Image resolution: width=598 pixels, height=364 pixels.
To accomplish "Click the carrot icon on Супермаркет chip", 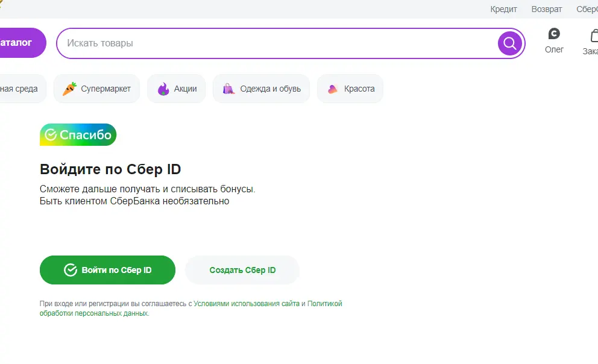I will click(x=69, y=89).
